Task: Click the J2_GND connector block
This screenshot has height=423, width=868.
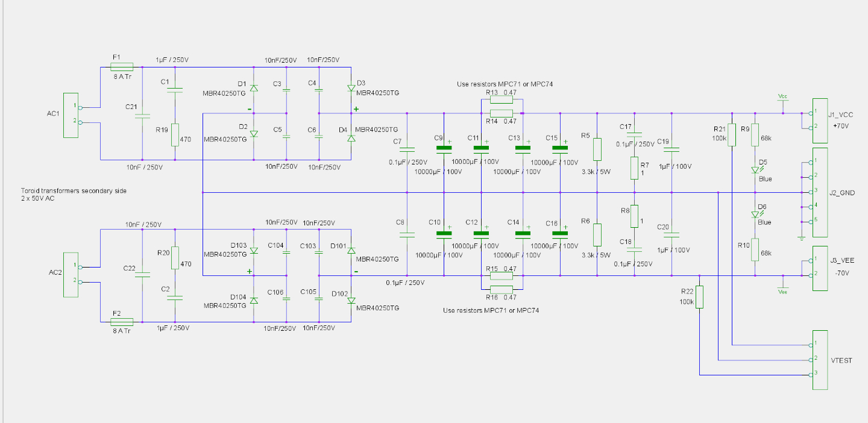Action: (820, 192)
